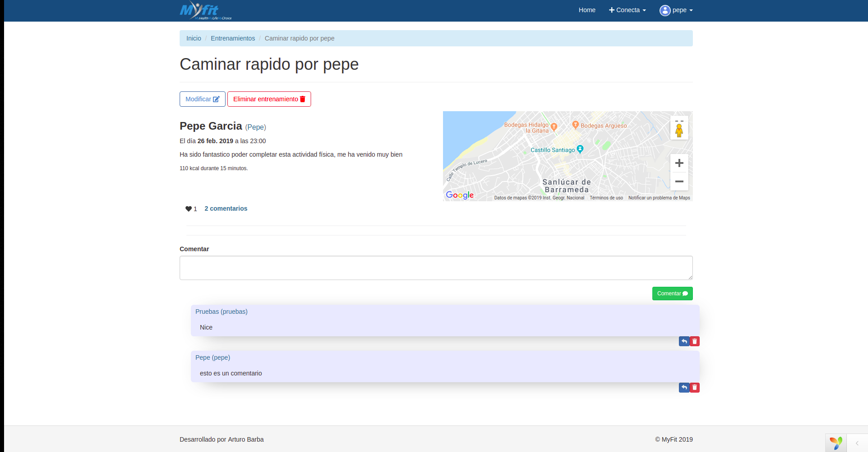Open Entrenamientos breadcrumb link
The image size is (868, 452).
(233, 38)
